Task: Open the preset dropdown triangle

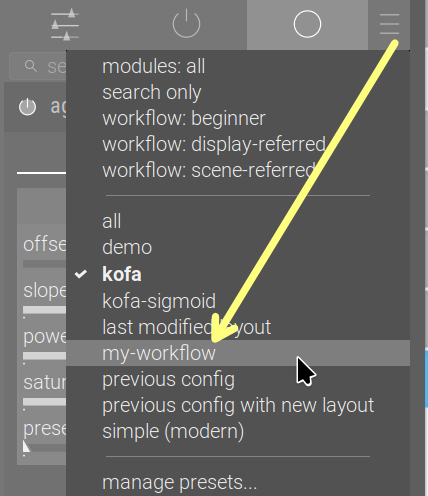Action: coord(26,447)
